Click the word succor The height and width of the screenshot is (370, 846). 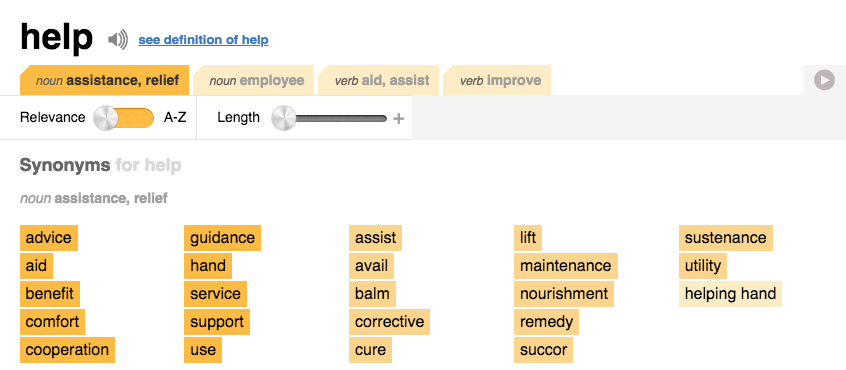543,350
